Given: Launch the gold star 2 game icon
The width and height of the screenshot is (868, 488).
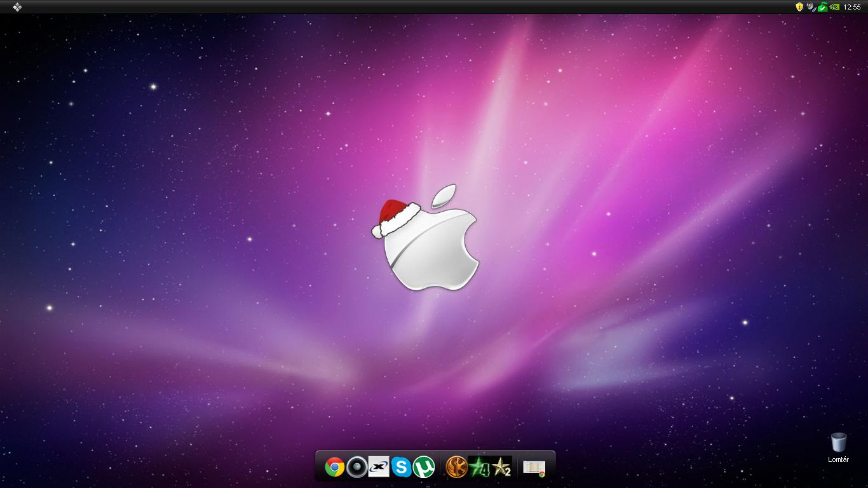Looking at the screenshot, I should [x=501, y=467].
